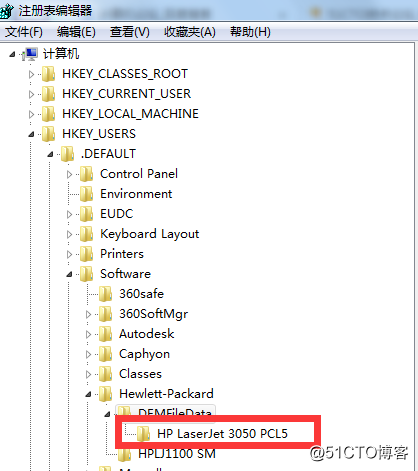Click the registry editor title bar icon
The width and height of the screenshot is (418, 471).
click(x=7, y=11)
